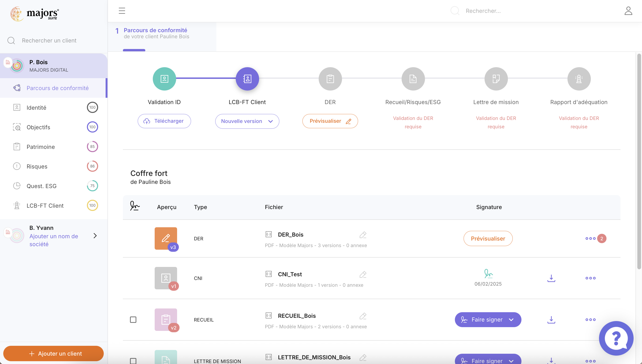Click the Rechercher un client search field

pos(49,40)
